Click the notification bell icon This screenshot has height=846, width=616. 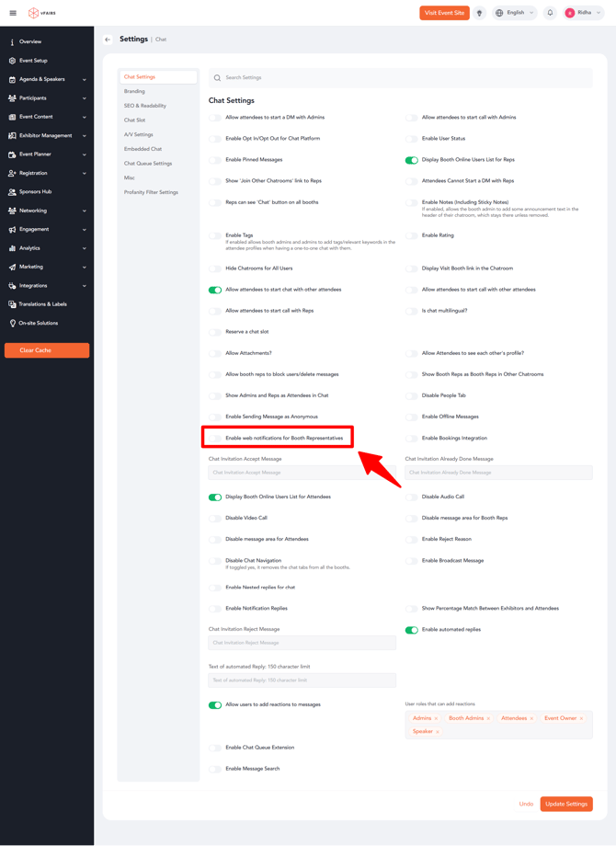click(x=550, y=13)
